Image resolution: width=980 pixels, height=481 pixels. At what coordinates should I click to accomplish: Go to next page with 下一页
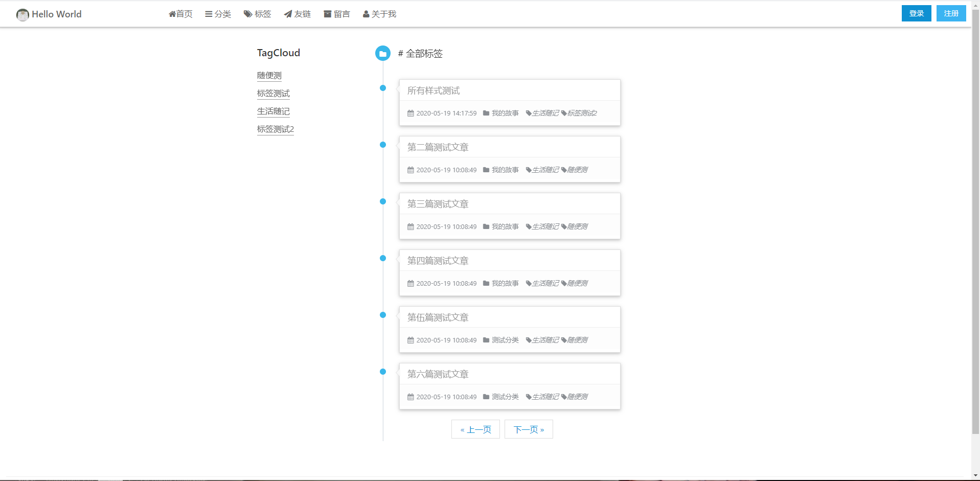tap(529, 429)
